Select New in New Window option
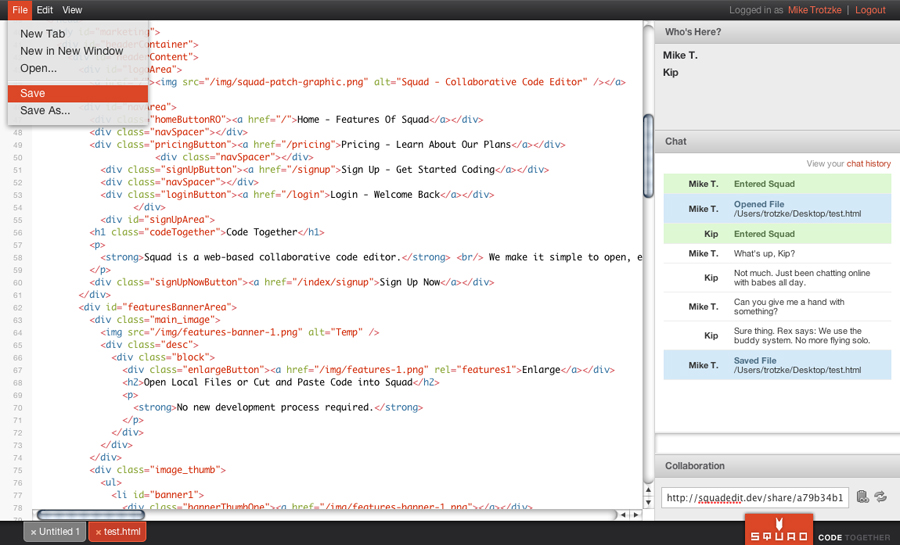This screenshot has height=545, width=900. point(71,51)
